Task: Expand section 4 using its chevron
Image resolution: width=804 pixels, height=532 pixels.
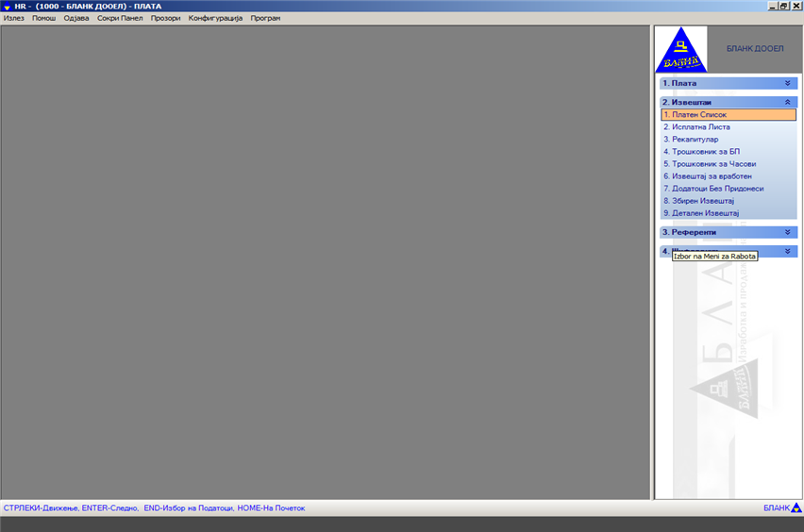Action: pos(787,251)
